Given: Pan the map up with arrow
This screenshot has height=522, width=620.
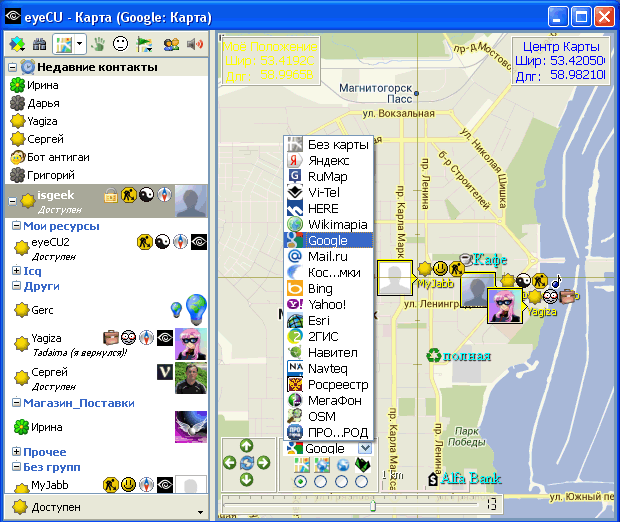Looking at the screenshot, I should tap(246, 447).
